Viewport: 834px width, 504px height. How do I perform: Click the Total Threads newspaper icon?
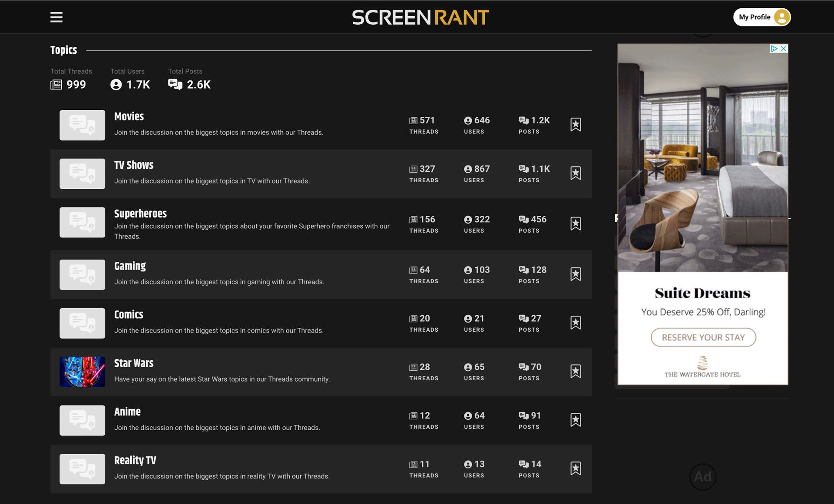tap(56, 85)
